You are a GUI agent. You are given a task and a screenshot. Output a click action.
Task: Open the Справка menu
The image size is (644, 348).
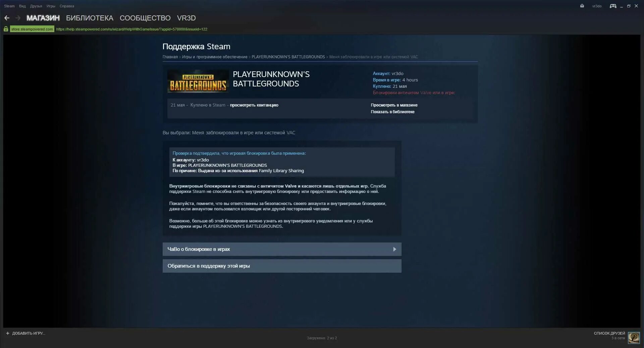coord(67,6)
